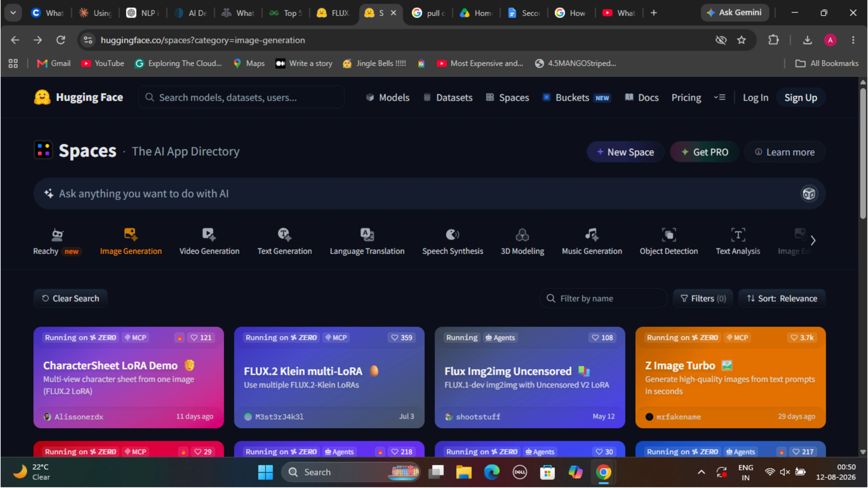This screenshot has height=488, width=868.
Task: Select the Speech Synthesis category icon
Action: pyautogui.click(x=453, y=234)
